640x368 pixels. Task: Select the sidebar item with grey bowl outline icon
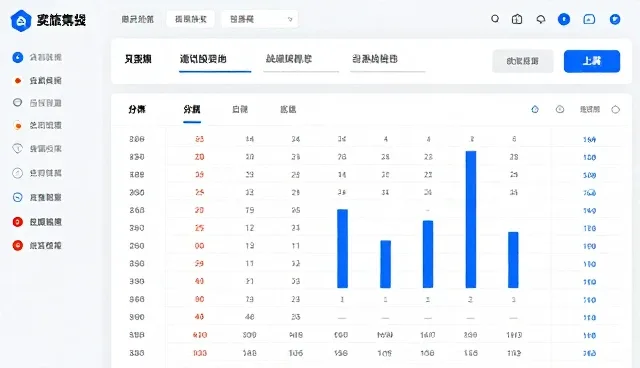(x=37, y=103)
